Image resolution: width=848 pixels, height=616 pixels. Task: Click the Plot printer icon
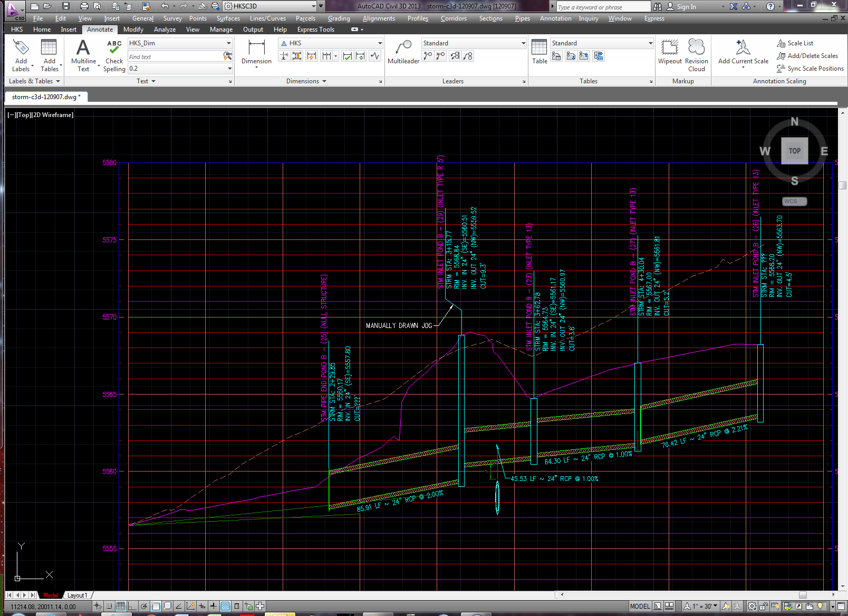[x=84, y=6]
